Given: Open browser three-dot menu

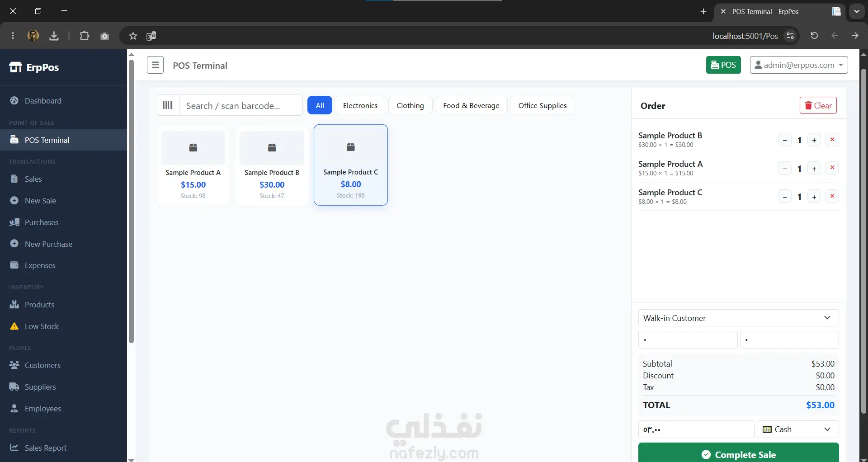Looking at the screenshot, I should coord(13,36).
